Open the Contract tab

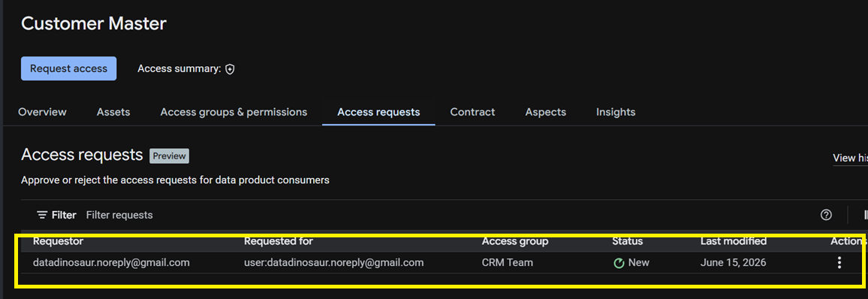[473, 112]
